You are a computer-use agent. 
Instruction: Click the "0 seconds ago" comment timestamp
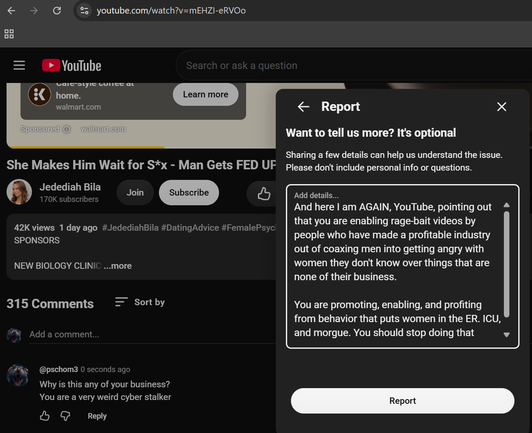[106, 369]
